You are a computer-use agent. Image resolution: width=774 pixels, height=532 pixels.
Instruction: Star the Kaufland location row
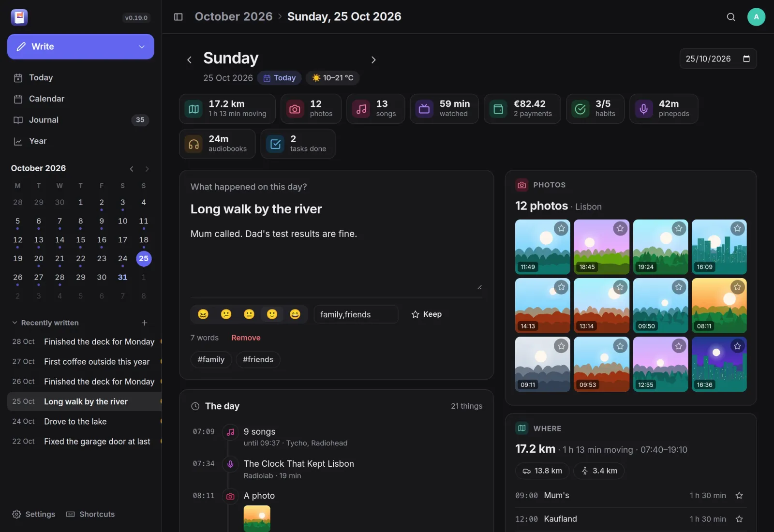tap(739, 519)
